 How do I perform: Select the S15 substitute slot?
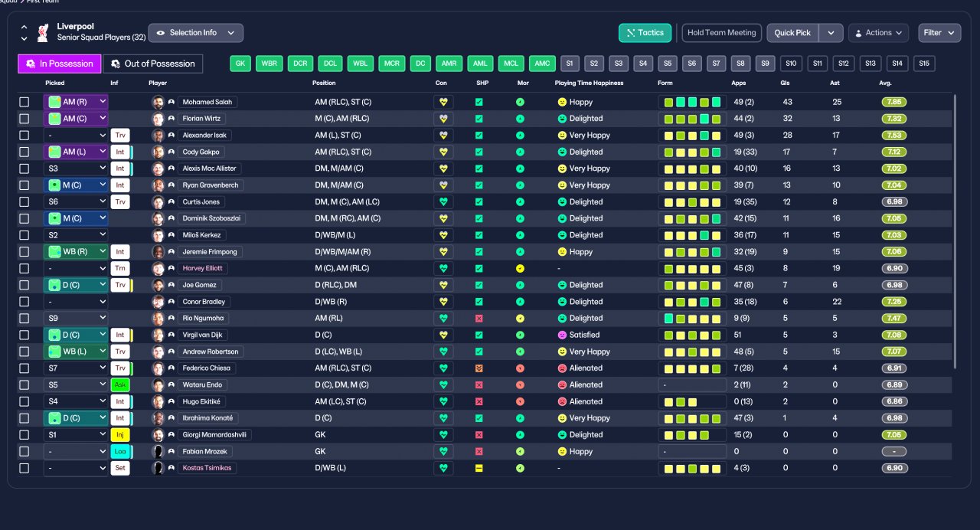(924, 64)
